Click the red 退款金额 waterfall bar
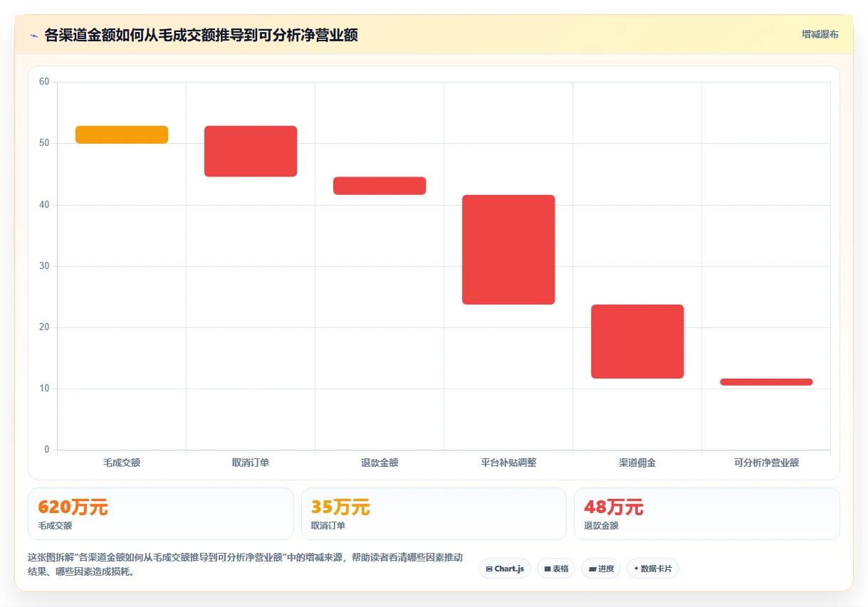 click(x=380, y=186)
